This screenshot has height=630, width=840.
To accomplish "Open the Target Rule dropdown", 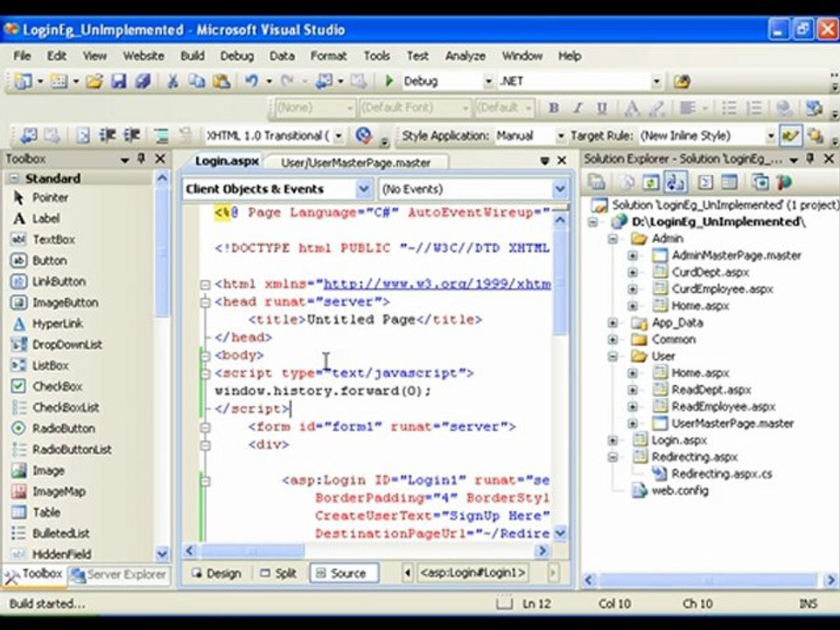I will click(x=770, y=136).
